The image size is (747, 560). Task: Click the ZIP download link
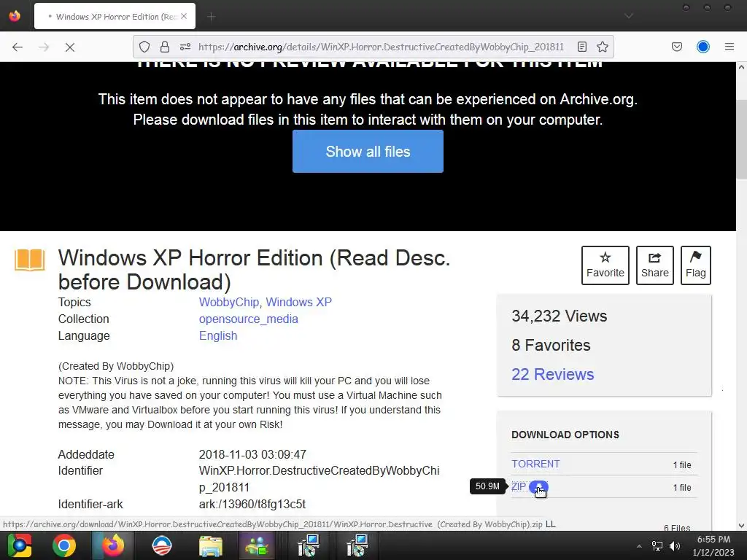(x=519, y=486)
